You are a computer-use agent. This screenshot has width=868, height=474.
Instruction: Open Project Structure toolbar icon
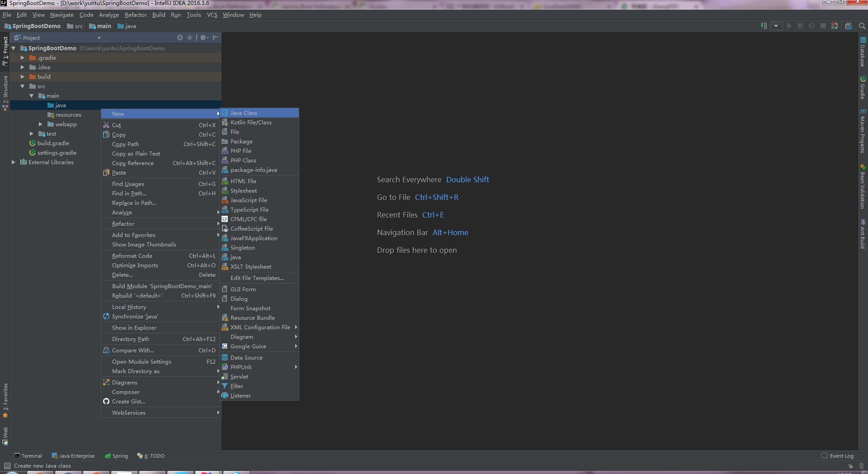click(x=849, y=26)
